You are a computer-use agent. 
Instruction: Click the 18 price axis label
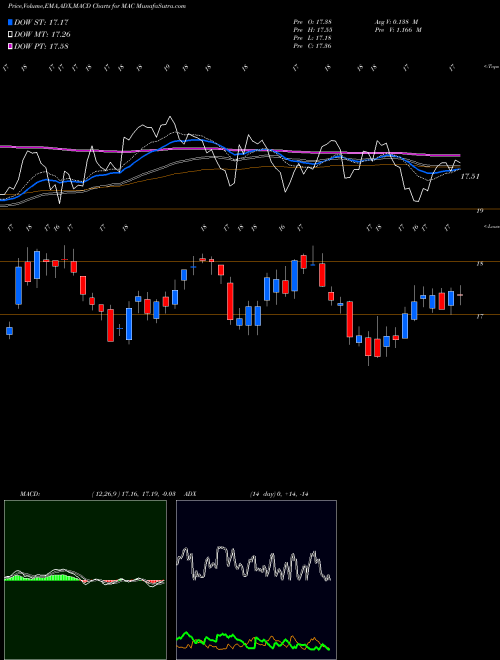(x=479, y=264)
